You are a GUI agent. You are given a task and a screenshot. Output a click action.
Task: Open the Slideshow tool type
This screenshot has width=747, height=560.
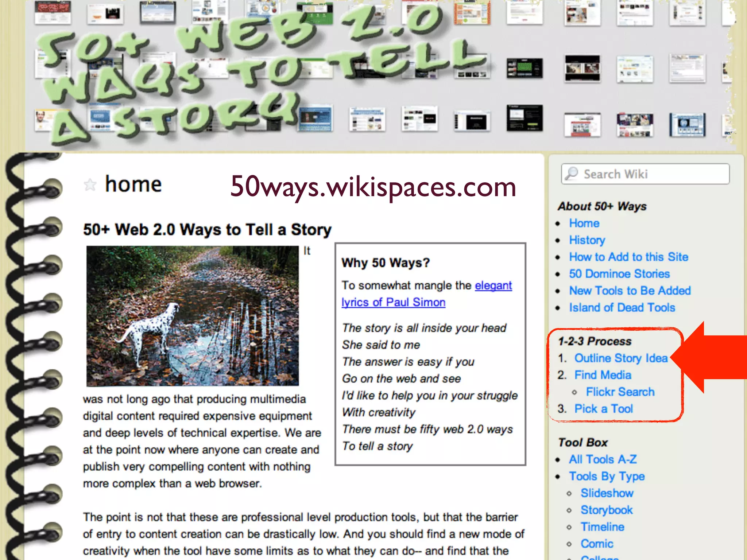607,493
